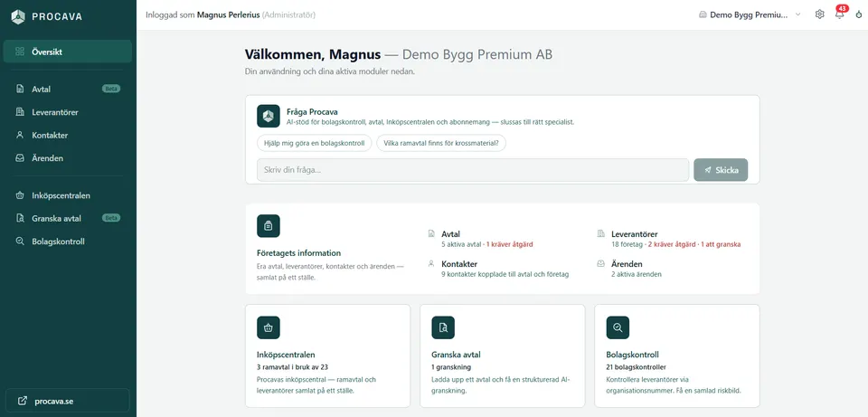Click the Kontakter person icon in sidebar
The image size is (868, 417).
point(20,135)
